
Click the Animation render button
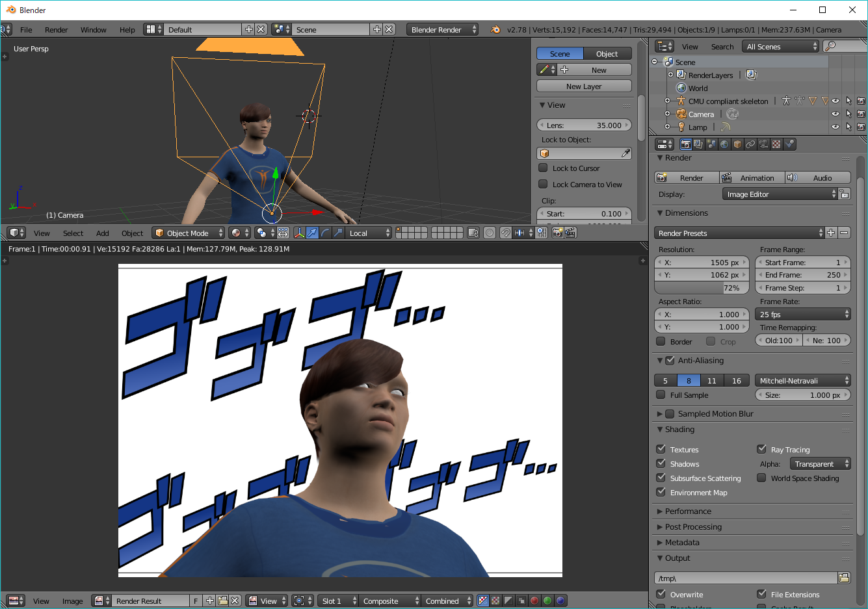coord(752,177)
